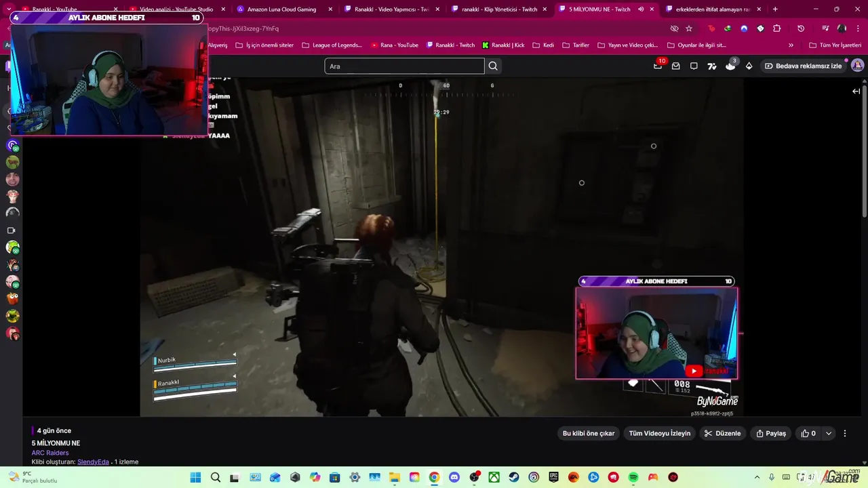Screen dimensions: 868x488
Task: Open League of Legends bookmarks folder
Action: tap(332, 45)
